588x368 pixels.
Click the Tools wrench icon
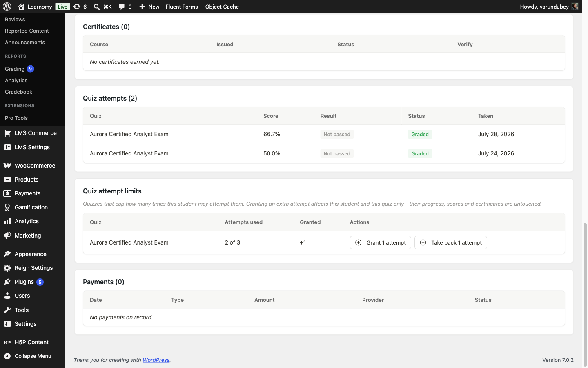click(x=7, y=310)
